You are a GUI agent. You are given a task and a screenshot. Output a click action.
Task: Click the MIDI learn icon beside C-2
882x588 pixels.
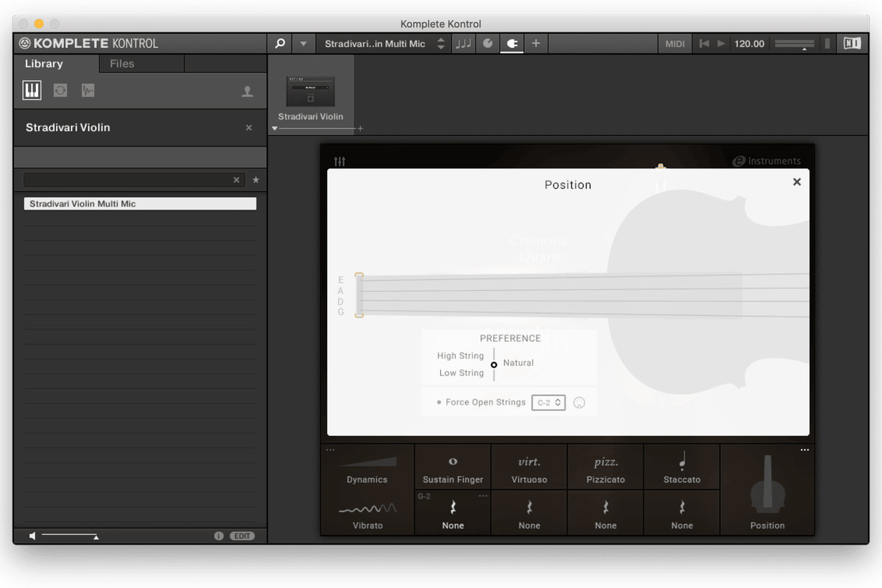click(579, 403)
